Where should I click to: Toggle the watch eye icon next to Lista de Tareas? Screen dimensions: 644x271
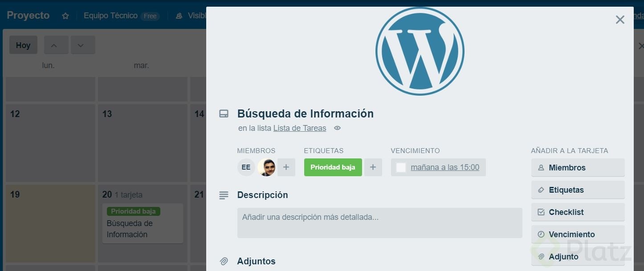pyautogui.click(x=338, y=128)
